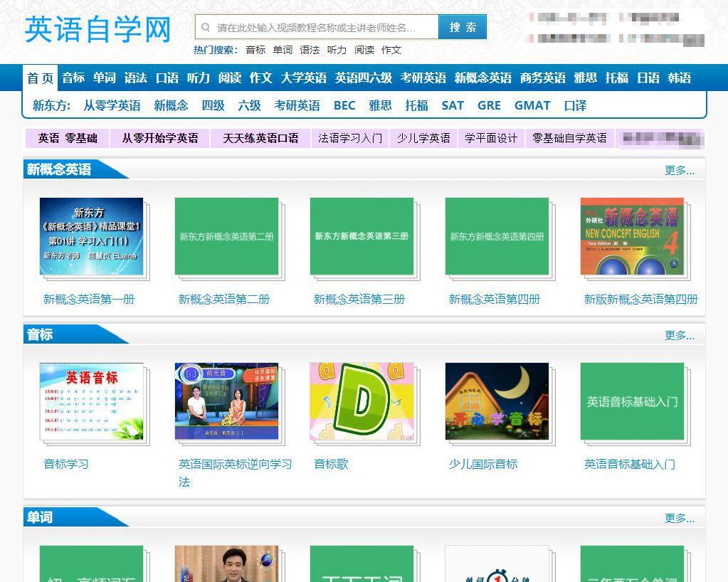
Task: Open 口语 in the main navigation bar
Action: pyautogui.click(x=167, y=78)
